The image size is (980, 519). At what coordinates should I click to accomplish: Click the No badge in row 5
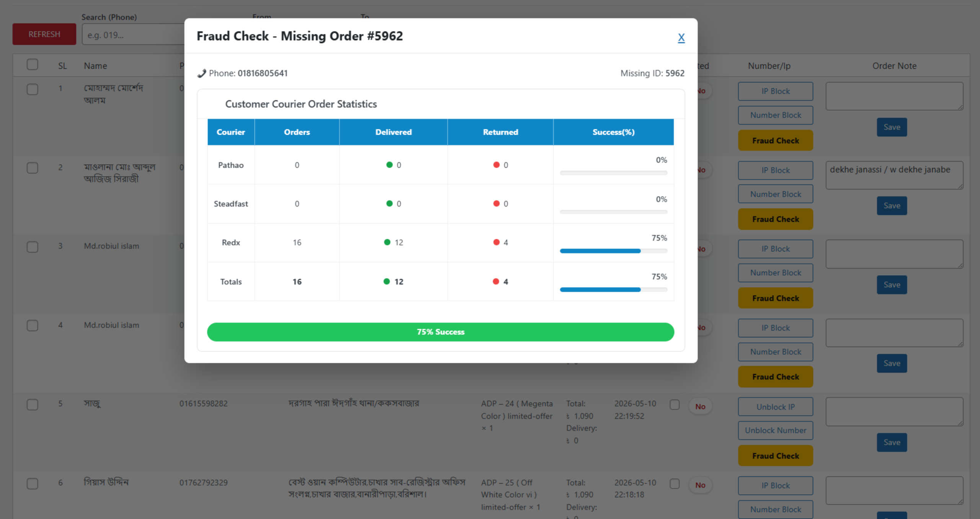click(700, 406)
